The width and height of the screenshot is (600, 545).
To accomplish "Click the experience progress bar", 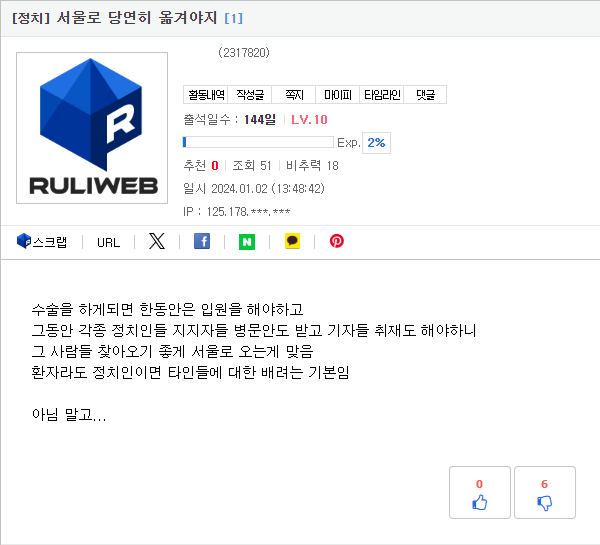I will (x=258, y=142).
